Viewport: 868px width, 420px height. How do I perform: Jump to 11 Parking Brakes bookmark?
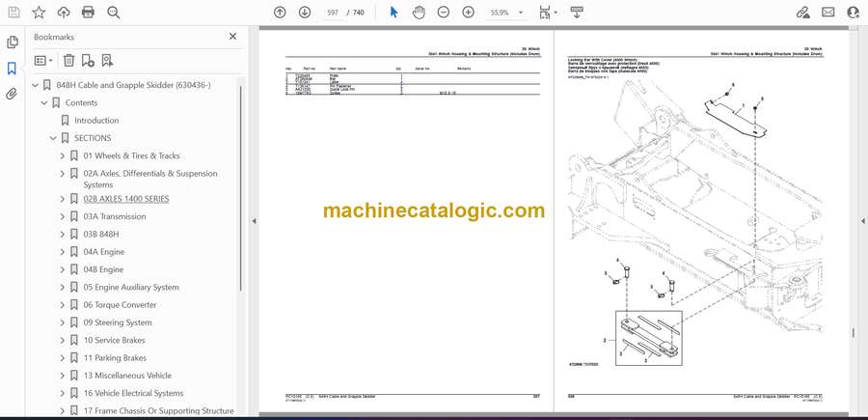[115, 358]
